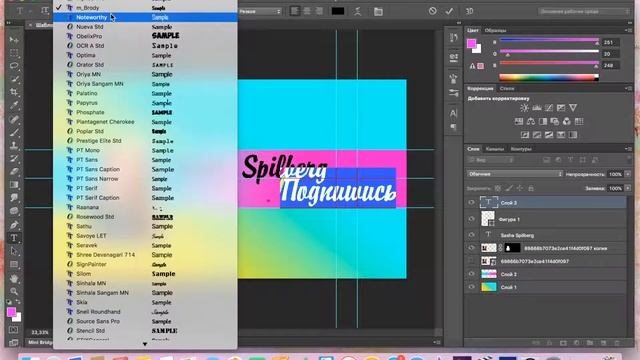The image size is (640, 360).
Task: Select the Pen tool in toolbox
Action: point(14,225)
